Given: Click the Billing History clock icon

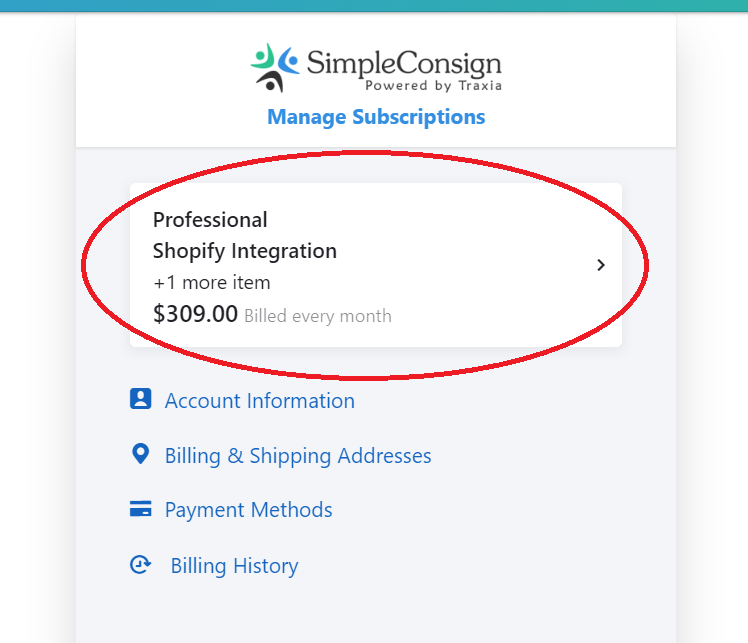Looking at the screenshot, I should pos(140,565).
